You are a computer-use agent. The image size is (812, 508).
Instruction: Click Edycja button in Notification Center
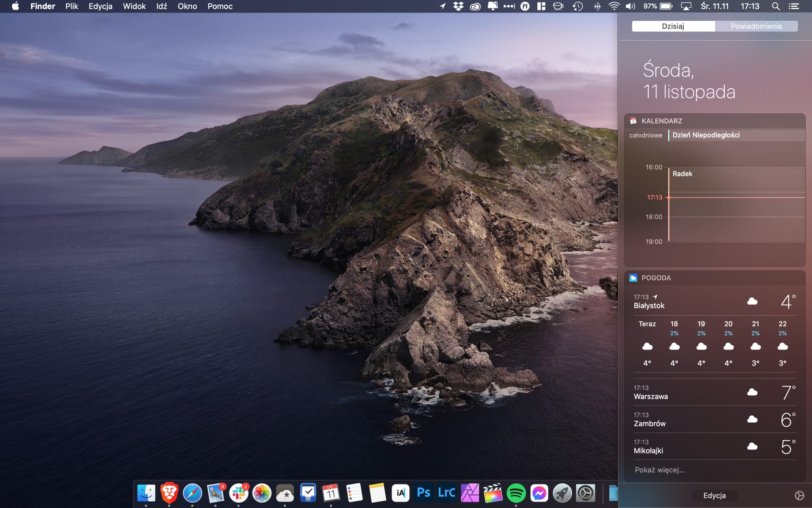pyautogui.click(x=714, y=495)
